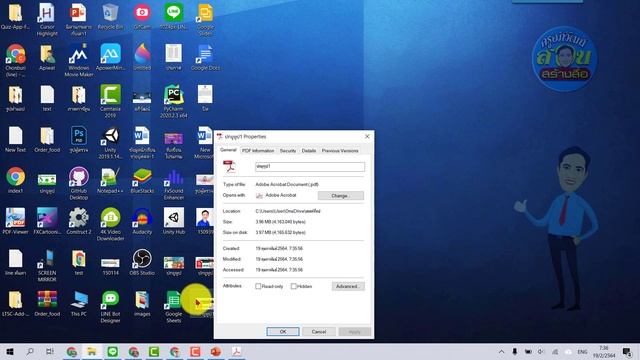Image resolution: width=640 pixels, height=360 pixels.
Task: Open the GitHub Desktop shortcut
Action: 78,183
